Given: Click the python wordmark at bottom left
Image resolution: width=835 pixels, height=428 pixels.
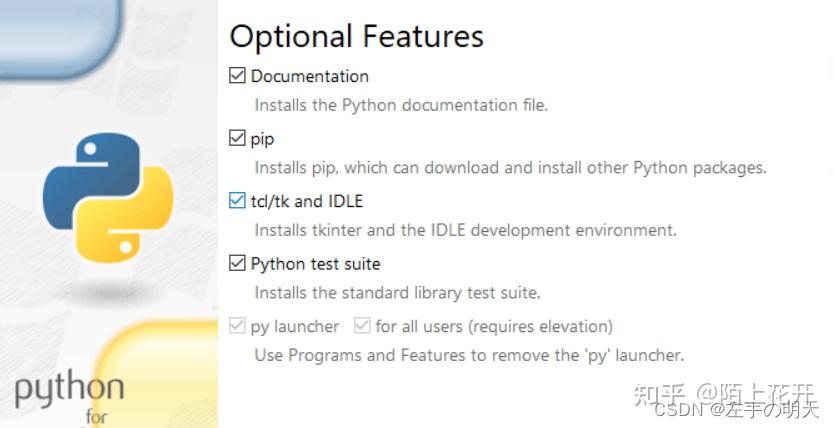Looking at the screenshot, I should (69, 390).
